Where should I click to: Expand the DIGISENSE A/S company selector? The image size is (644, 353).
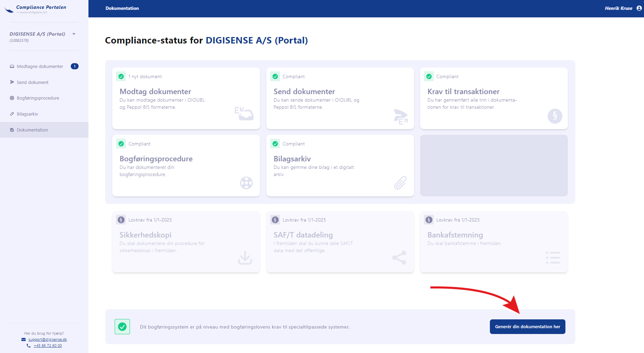pos(74,34)
